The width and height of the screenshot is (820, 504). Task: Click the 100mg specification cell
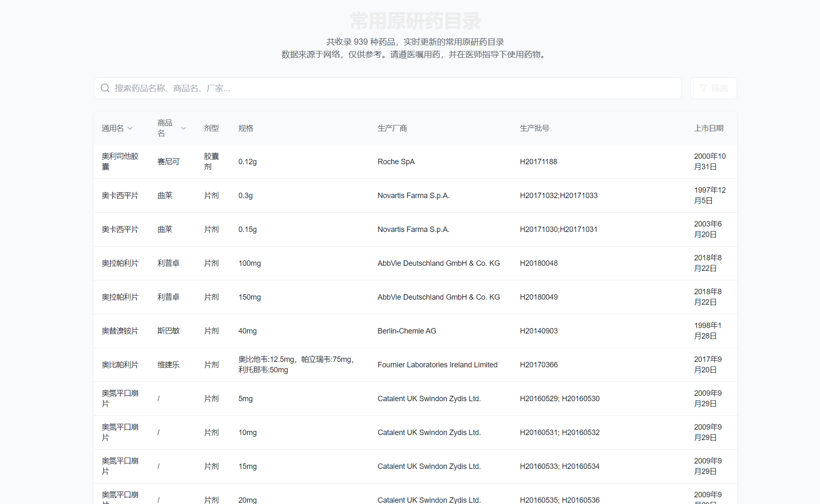[250, 263]
